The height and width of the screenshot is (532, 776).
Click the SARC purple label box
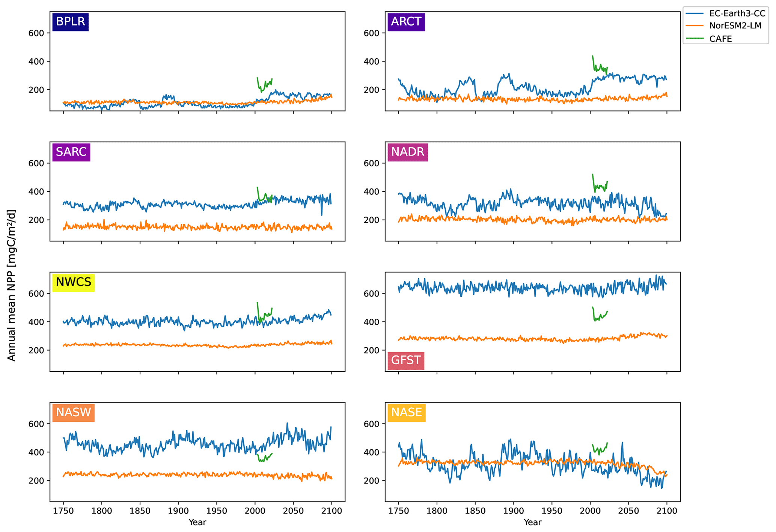coord(71,152)
